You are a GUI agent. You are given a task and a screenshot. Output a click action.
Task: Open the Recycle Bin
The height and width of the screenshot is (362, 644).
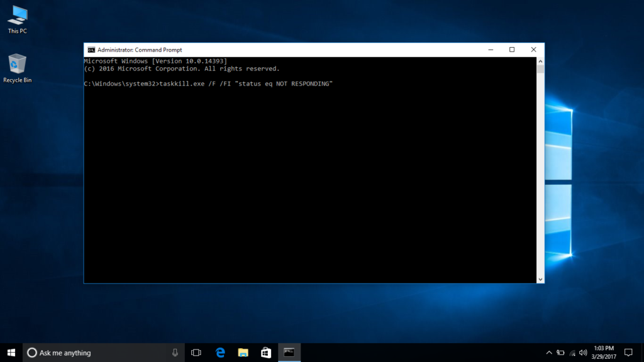click(x=16, y=65)
